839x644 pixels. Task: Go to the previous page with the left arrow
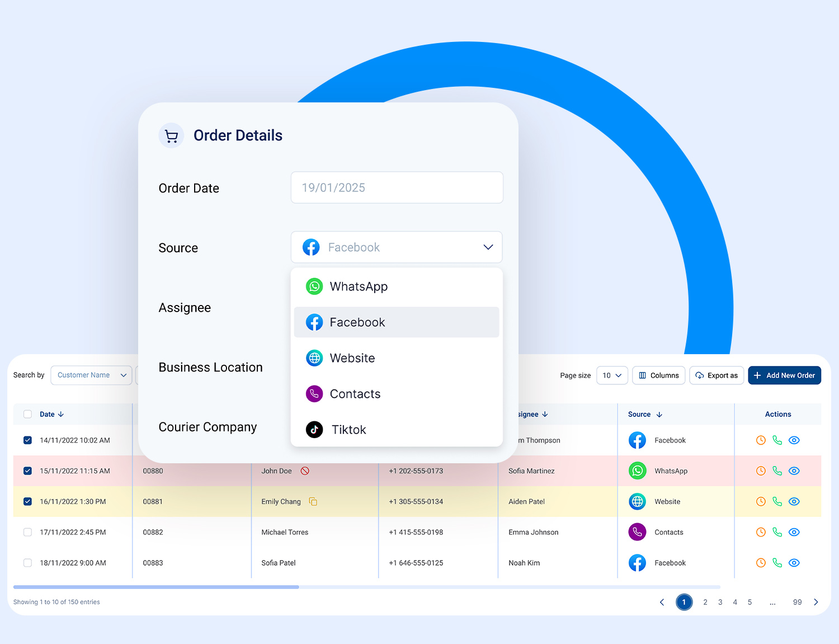point(662,603)
